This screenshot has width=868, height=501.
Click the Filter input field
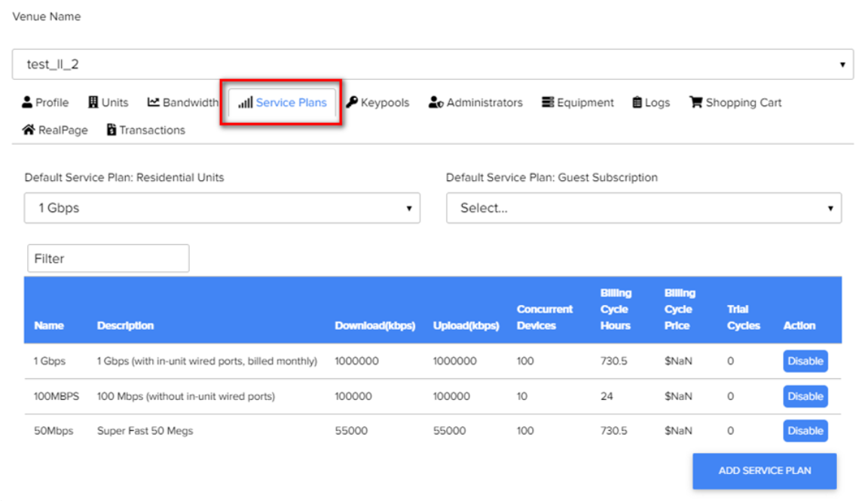(108, 258)
